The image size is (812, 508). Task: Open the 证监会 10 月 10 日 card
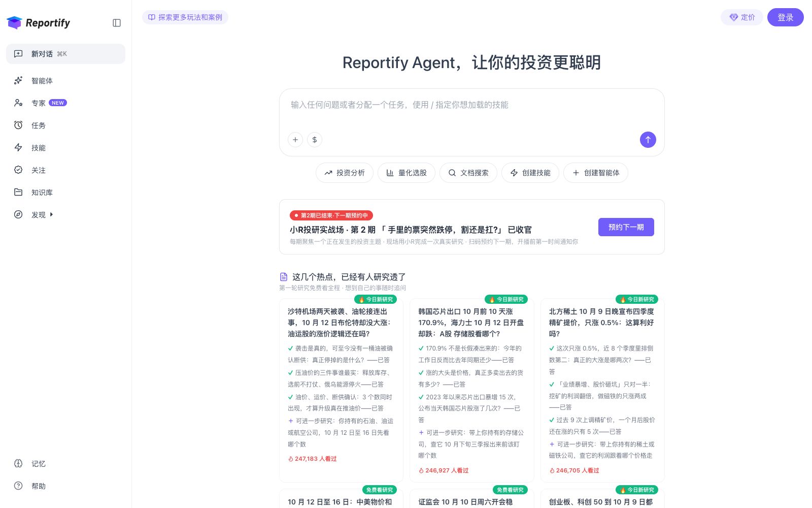point(472,499)
